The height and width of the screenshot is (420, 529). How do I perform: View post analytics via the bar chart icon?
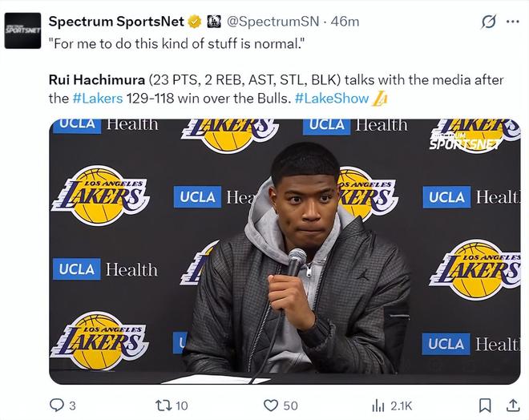click(378, 406)
